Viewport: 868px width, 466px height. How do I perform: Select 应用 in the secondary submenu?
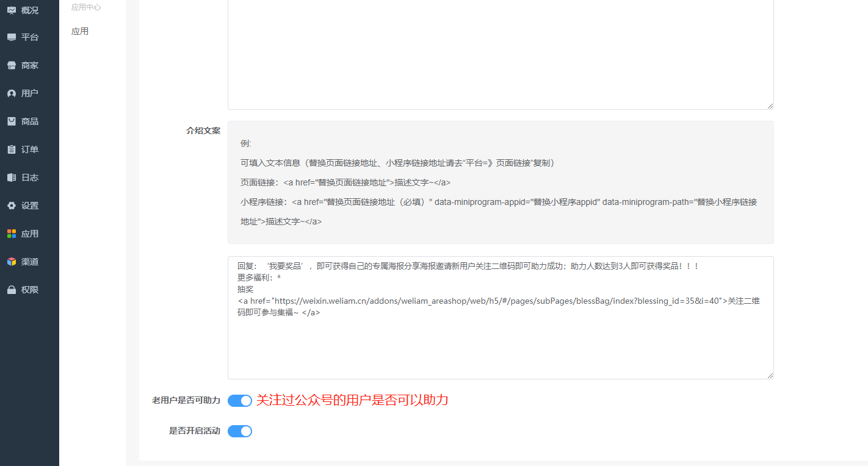pyautogui.click(x=80, y=31)
